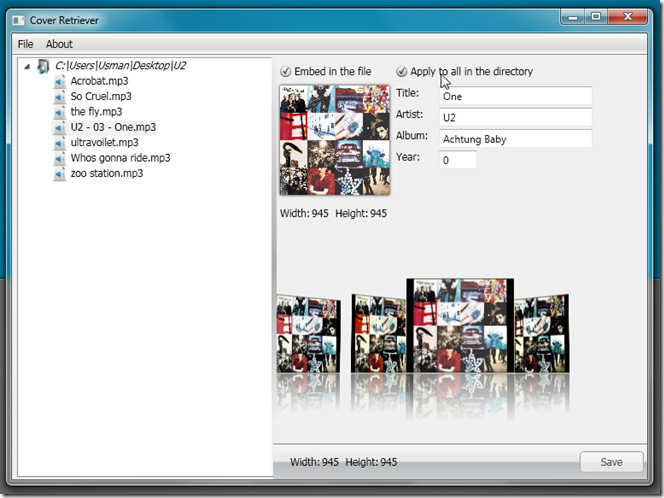The height and width of the screenshot is (498, 664).
Task: Click the Cover Retriever title bar app icon
Action: pos(18,20)
